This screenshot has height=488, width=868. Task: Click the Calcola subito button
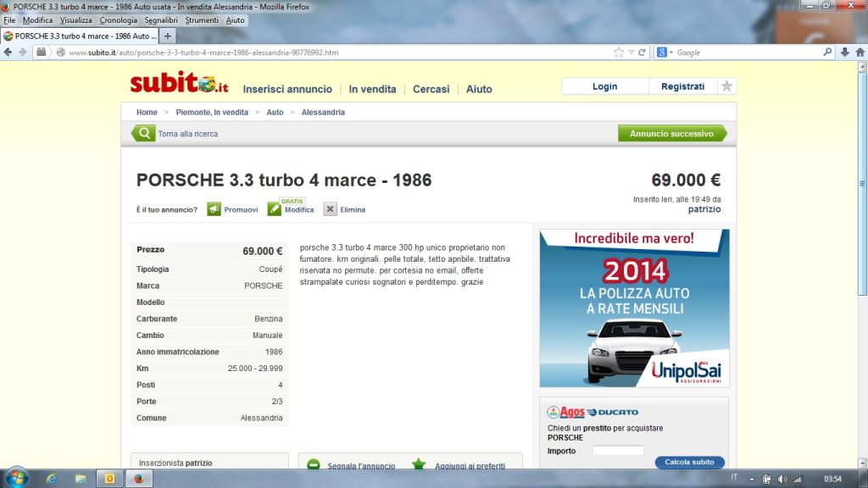[x=689, y=462]
